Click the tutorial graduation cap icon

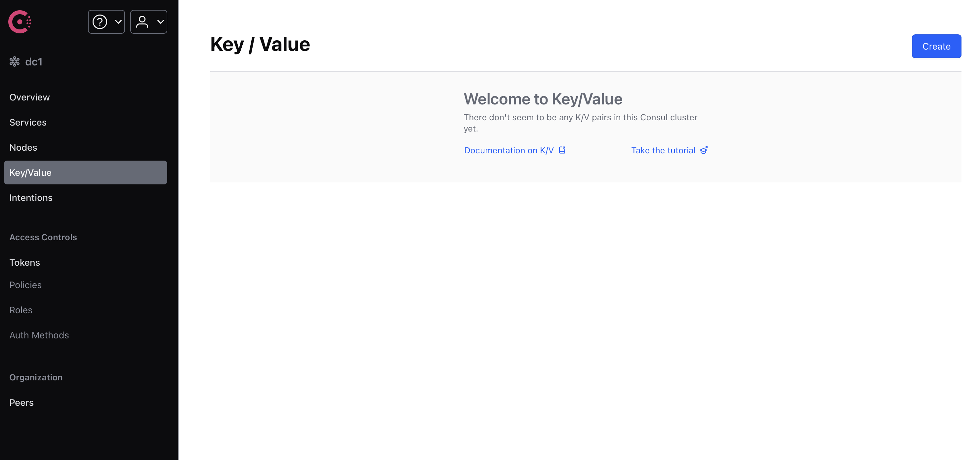point(703,150)
